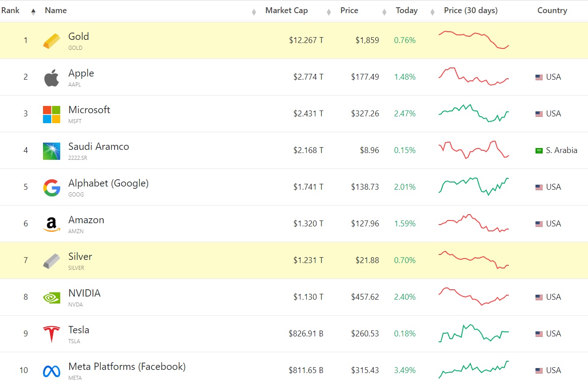Click the Meta Platforms logo icon

point(52,371)
